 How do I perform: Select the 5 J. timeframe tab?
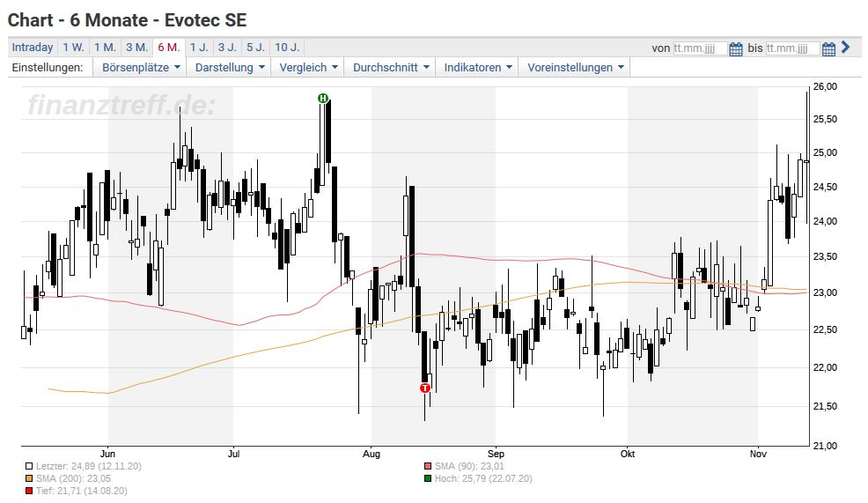point(256,47)
